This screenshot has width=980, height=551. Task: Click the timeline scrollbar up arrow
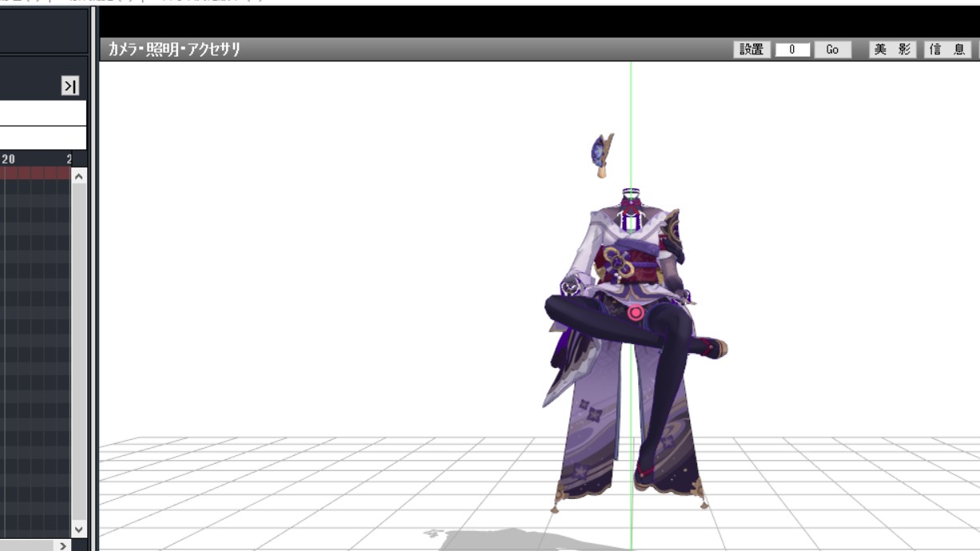pyautogui.click(x=79, y=176)
